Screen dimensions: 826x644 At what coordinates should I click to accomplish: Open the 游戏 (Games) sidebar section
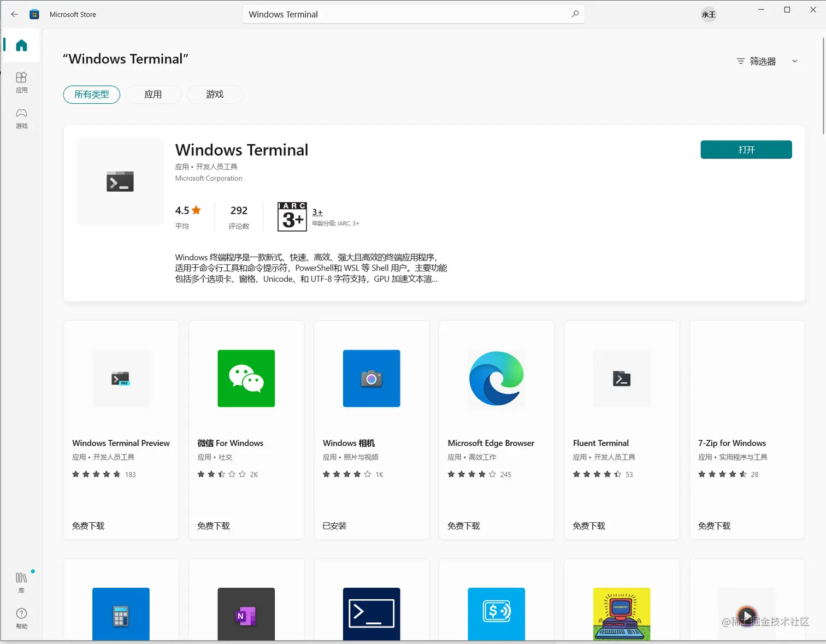(21, 118)
